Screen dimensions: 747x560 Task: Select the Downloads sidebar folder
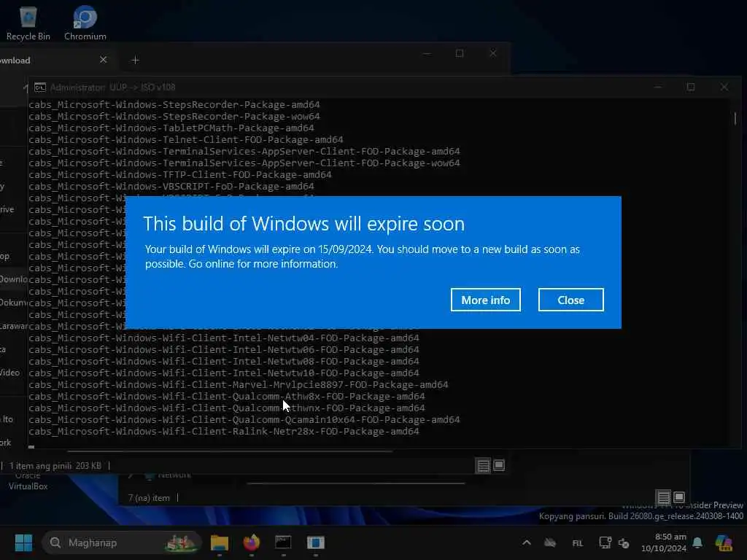[13, 279]
